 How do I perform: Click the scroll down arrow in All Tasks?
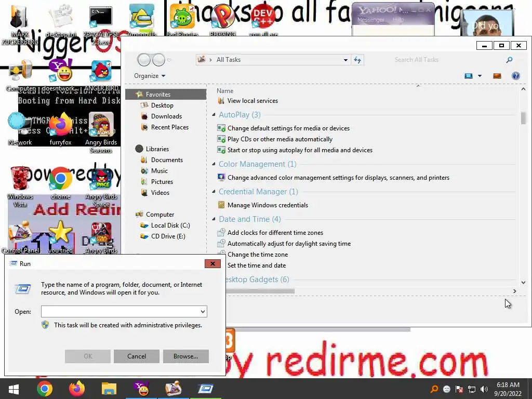[x=523, y=282]
